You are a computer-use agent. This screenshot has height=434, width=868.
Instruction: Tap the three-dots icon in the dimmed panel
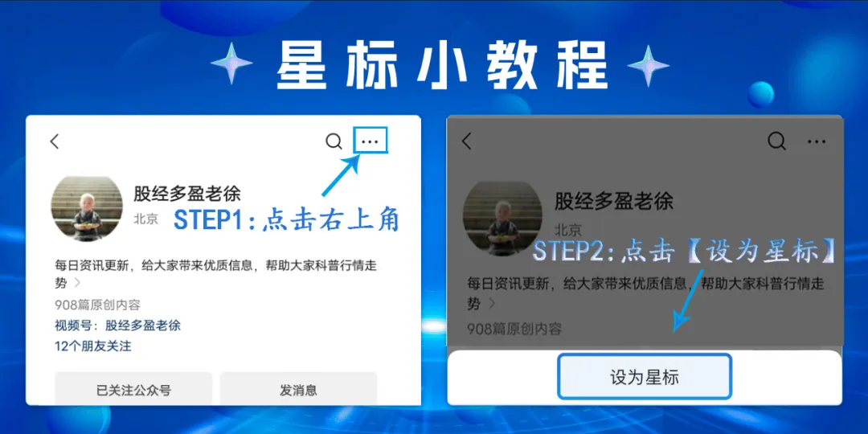pos(817,141)
